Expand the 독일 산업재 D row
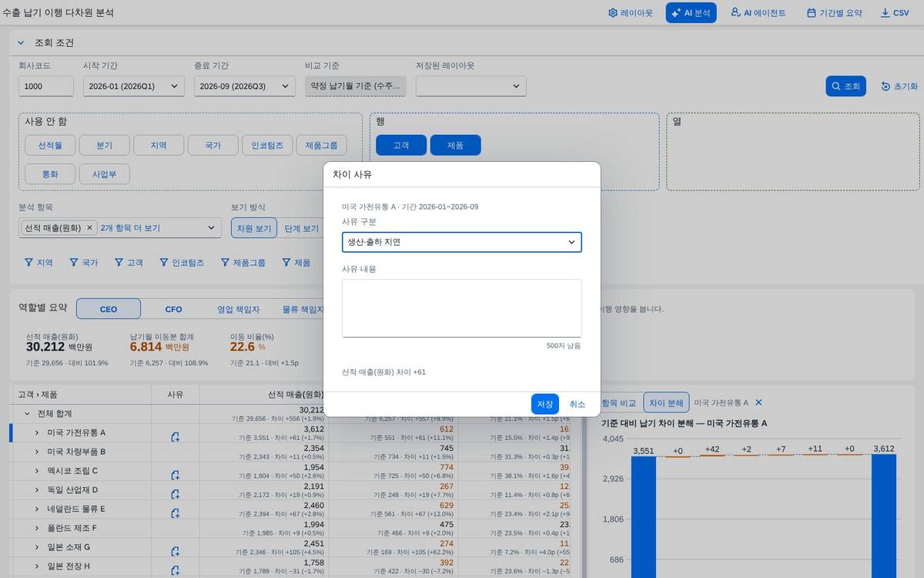Screen dimensions: 924x578 click(x=37, y=490)
